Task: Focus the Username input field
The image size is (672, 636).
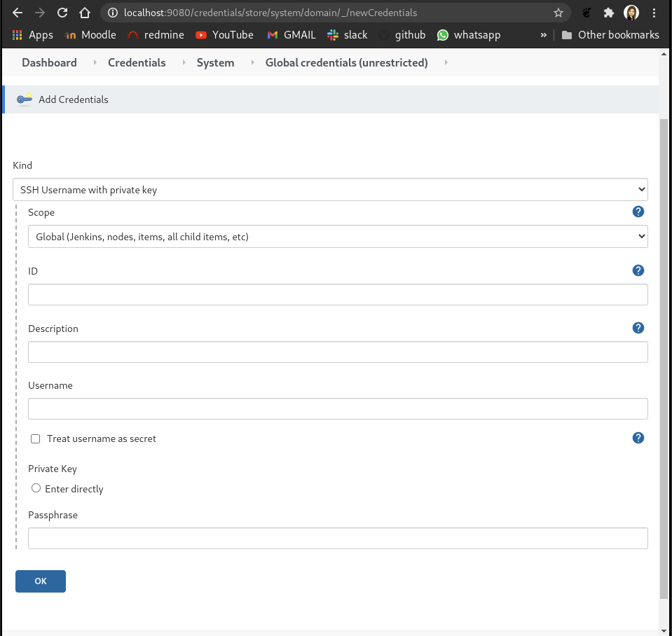Action: point(338,409)
